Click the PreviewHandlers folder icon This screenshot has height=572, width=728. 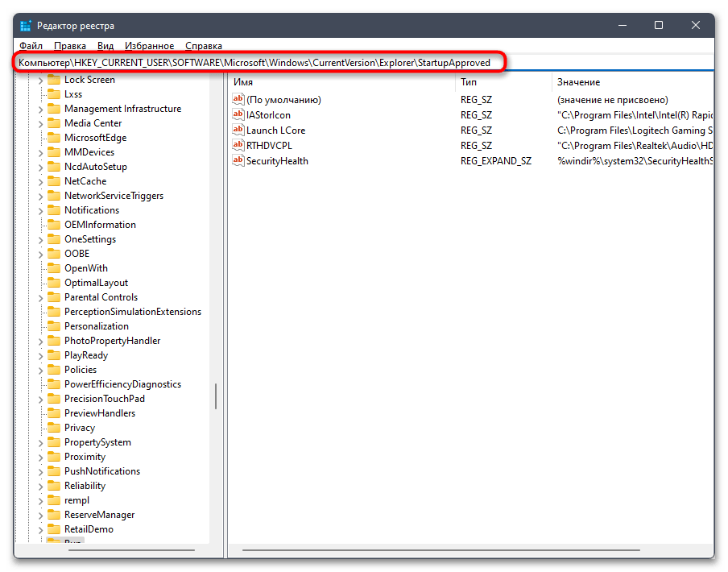54,412
